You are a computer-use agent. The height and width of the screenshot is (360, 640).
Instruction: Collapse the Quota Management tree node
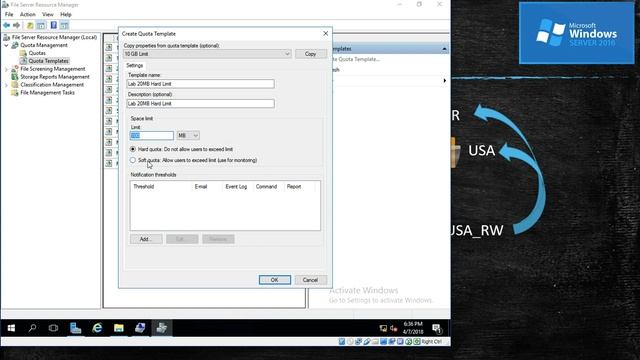click(x=6, y=45)
